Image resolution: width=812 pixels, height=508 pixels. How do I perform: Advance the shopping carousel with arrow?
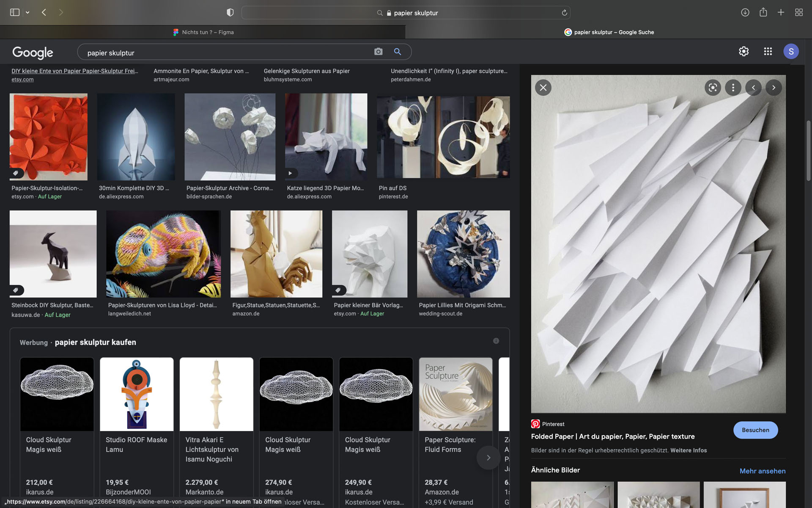coord(488,458)
